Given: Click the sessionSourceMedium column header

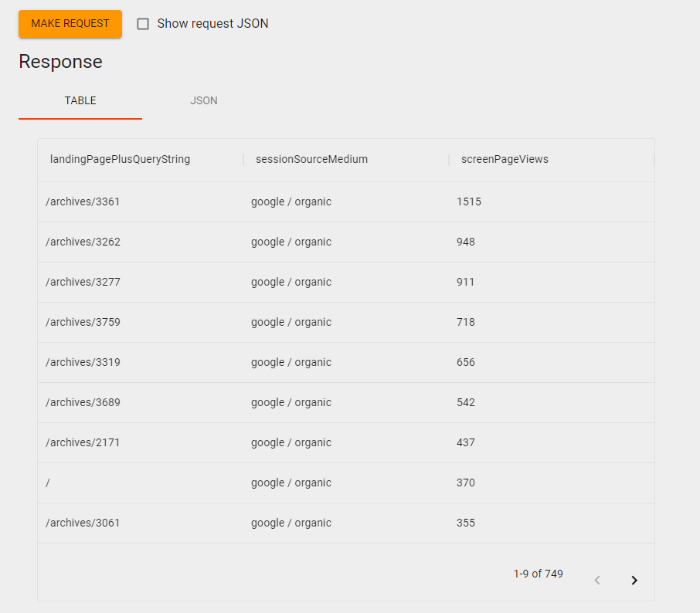Looking at the screenshot, I should point(311,159).
